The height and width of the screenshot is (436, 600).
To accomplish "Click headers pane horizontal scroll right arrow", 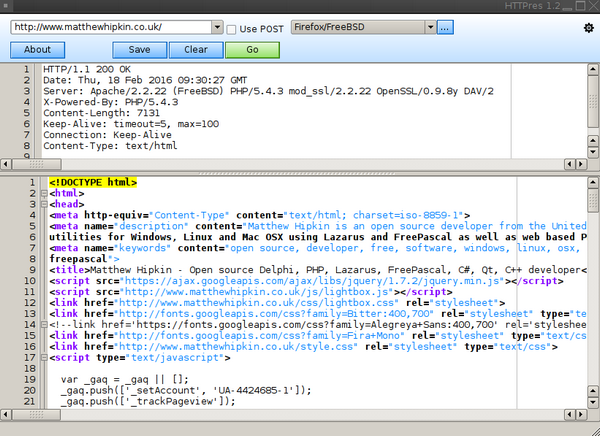I will tap(581, 164).
